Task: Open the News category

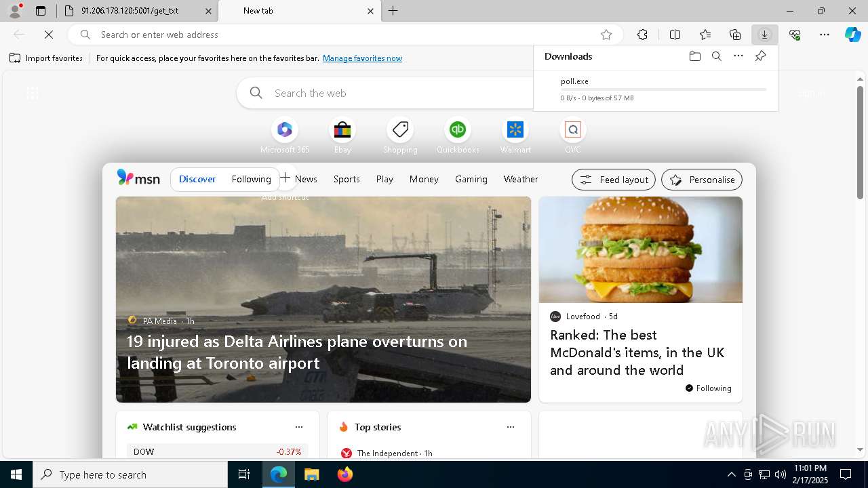Action: pos(306,179)
